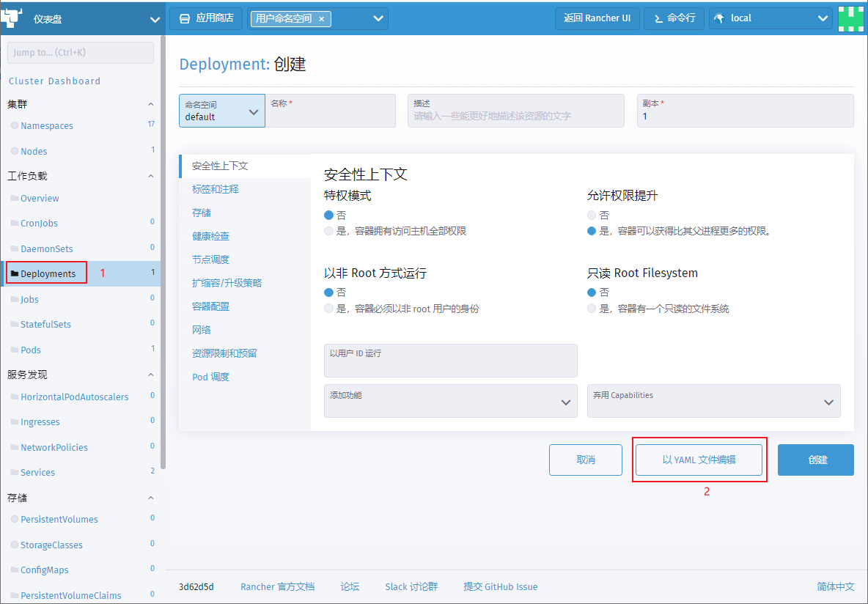Click the Ingresses folder icon
Screen dimensions: 868x604
pyautogui.click(x=15, y=421)
